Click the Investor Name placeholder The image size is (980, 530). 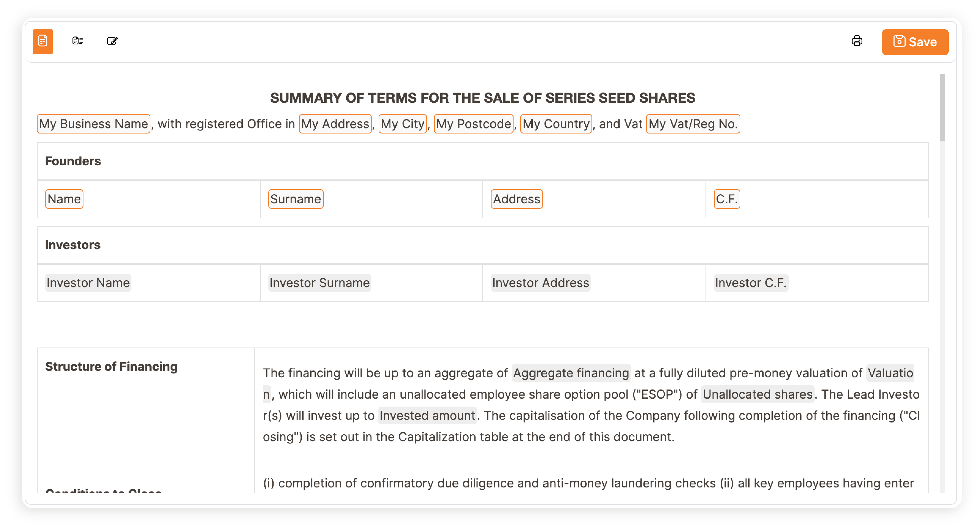88,283
